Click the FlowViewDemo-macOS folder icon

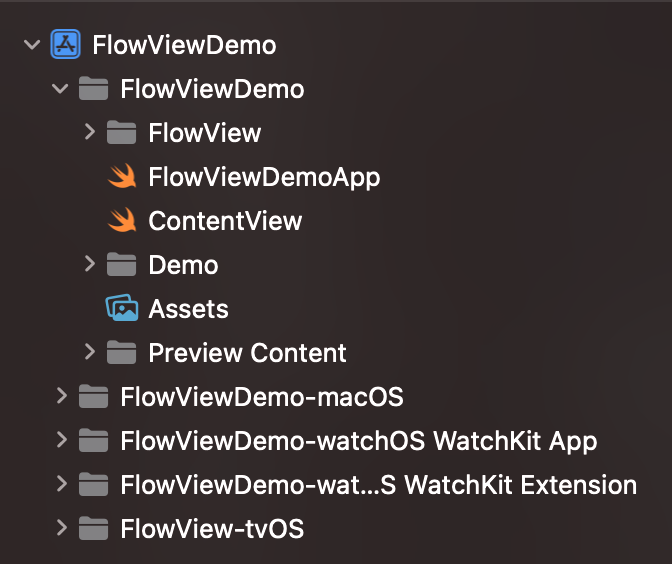point(93,397)
